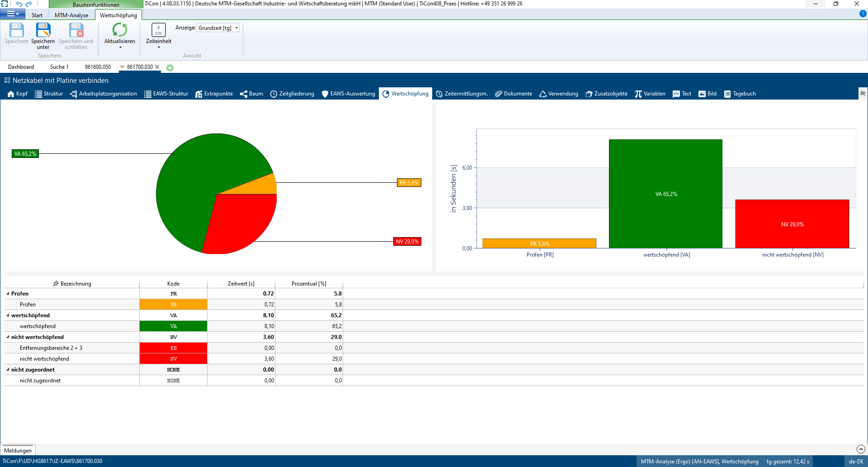Open the Tagebuch log section

tap(740, 94)
